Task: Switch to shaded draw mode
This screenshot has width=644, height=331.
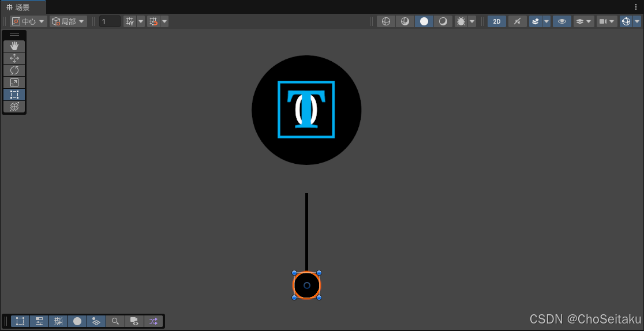Action: coord(443,21)
